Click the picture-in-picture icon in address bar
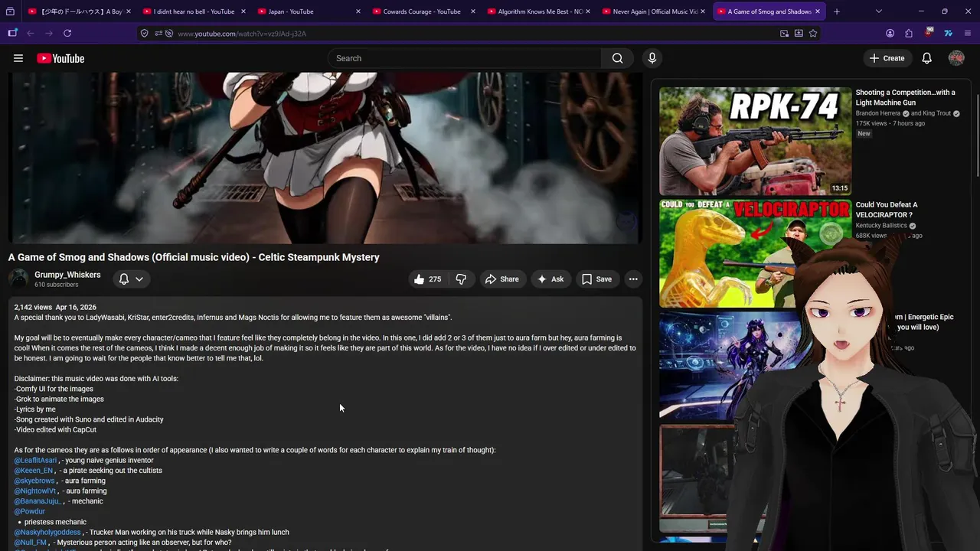980x551 pixels. tap(784, 34)
